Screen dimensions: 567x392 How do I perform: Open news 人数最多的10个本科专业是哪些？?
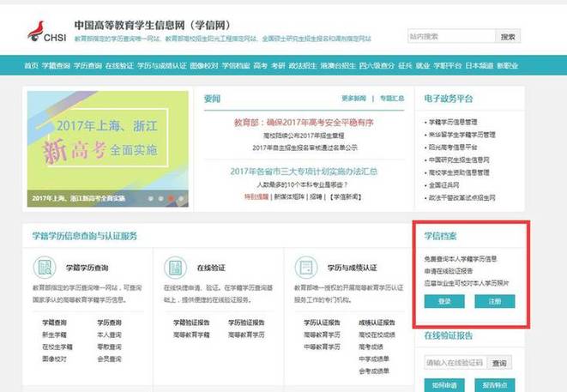click(x=302, y=184)
